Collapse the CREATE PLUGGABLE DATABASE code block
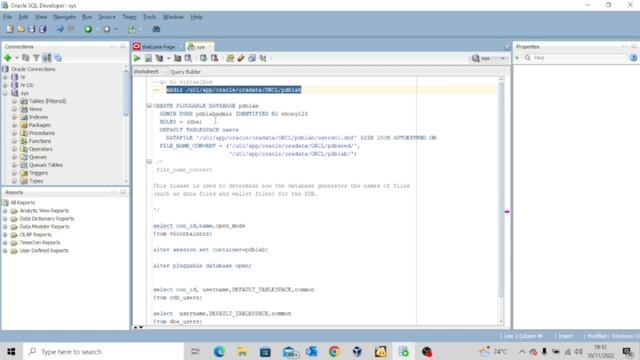This screenshot has height=360, width=640. (149, 106)
